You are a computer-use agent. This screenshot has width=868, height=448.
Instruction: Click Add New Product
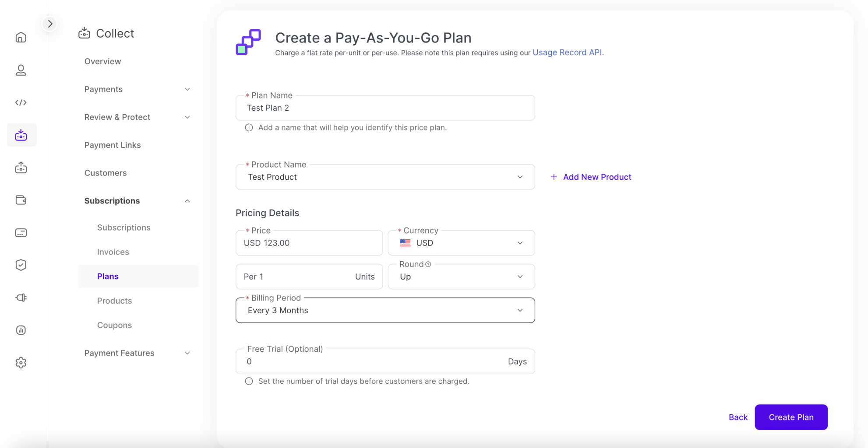591,177
